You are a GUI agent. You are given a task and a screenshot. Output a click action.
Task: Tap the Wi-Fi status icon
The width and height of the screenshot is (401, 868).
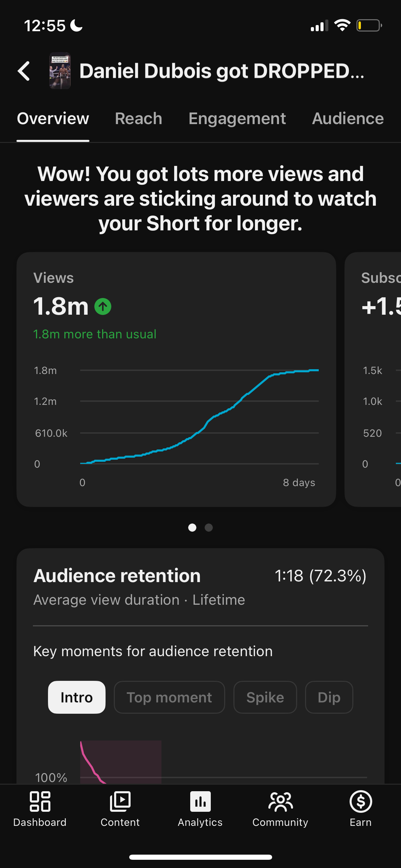click(342, 25)
